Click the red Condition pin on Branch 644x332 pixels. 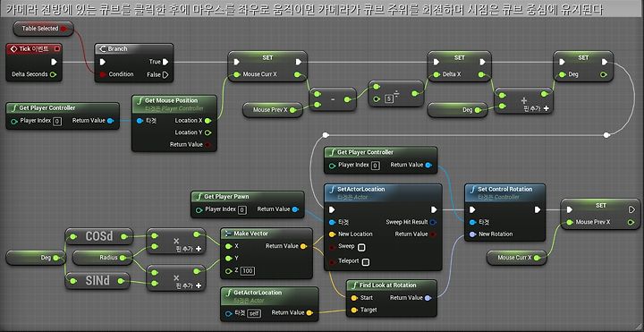(x=103, y=74)
